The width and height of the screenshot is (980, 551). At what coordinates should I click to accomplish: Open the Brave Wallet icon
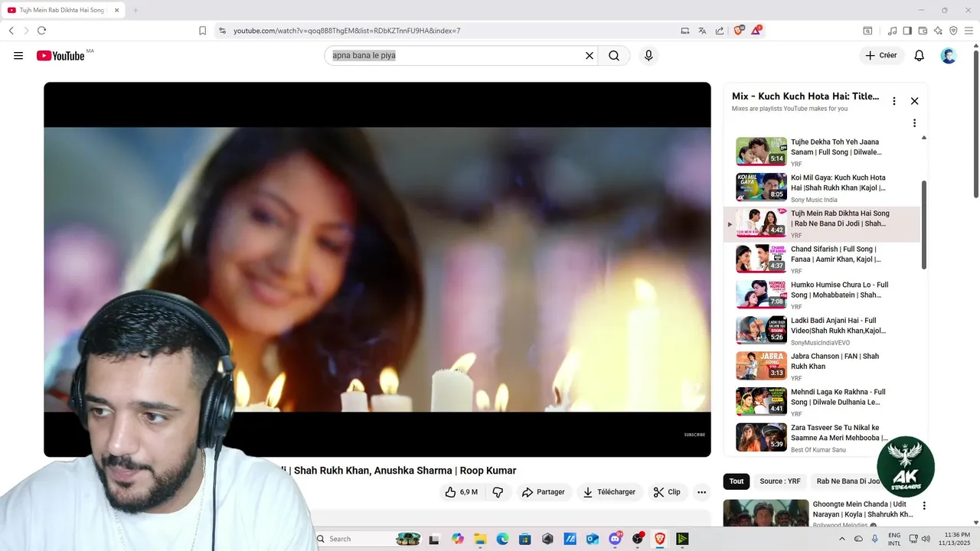point(923,31)
